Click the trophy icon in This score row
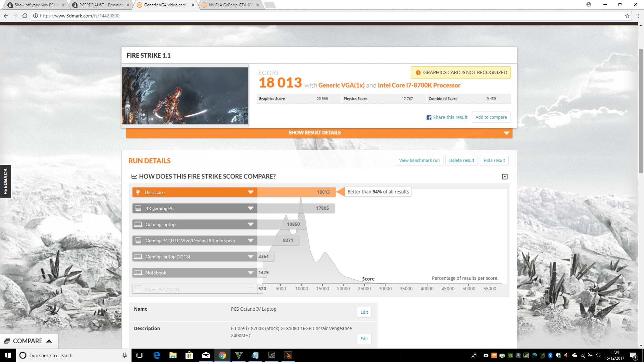Image resolution: width=644 pixels, height=362 pixels. pyautogui.click(x=138, y=192)
